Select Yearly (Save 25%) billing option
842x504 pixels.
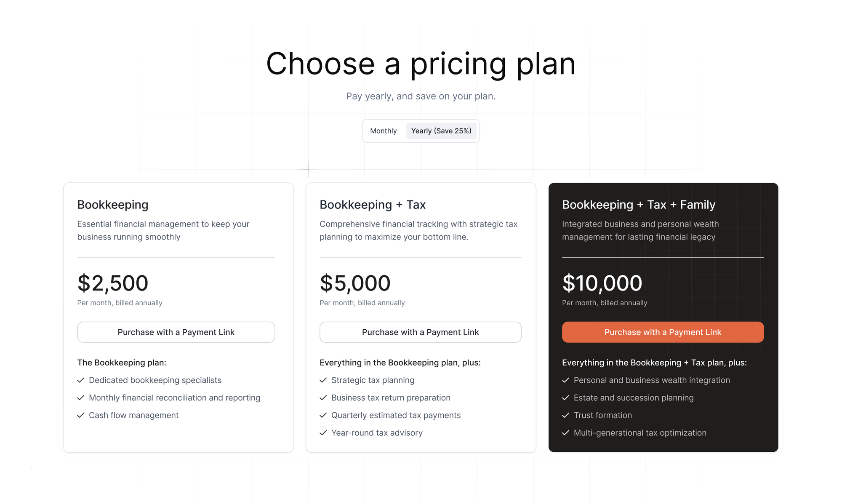click(441, 131)
